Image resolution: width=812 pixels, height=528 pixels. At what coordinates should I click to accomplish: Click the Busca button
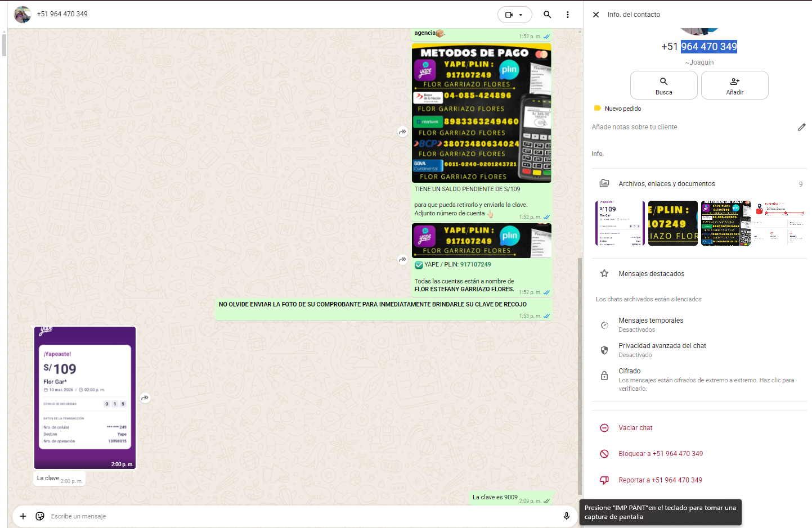[663, 85]
